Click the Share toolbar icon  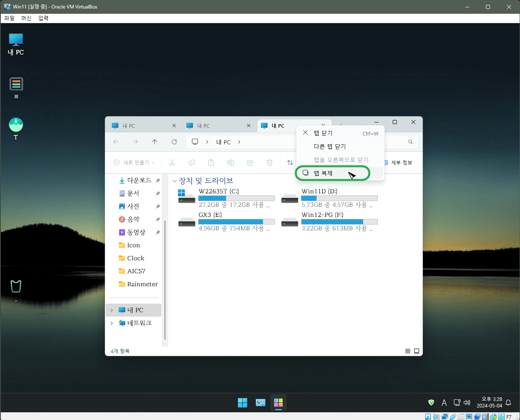point(250,163)
